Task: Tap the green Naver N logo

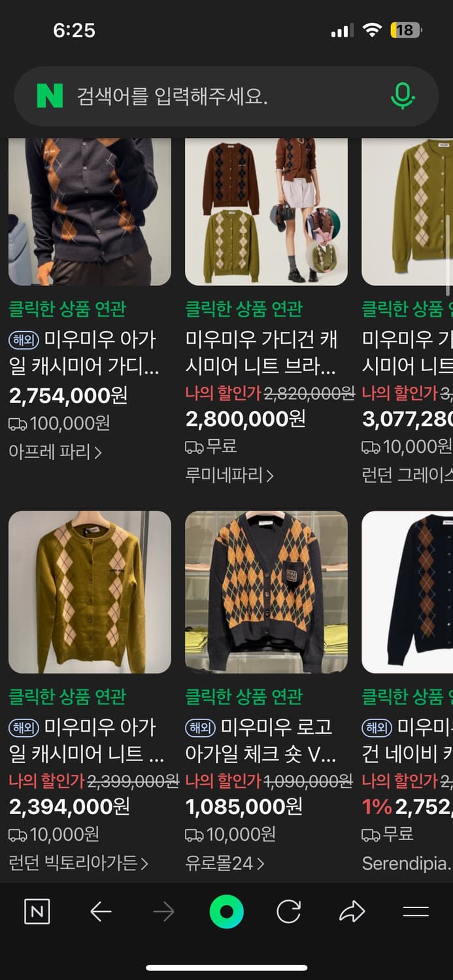Action: click(50, 97)
